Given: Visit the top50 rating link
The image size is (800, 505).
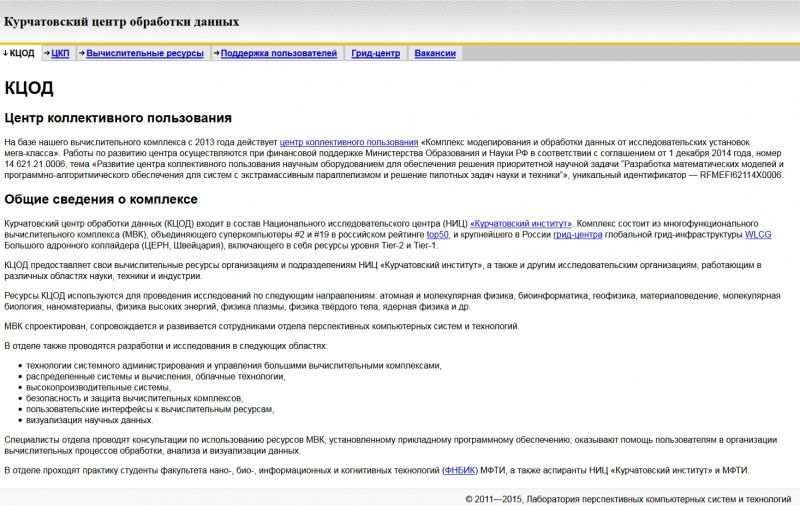Looking at the screenshot, I should [x=438, y=235].
